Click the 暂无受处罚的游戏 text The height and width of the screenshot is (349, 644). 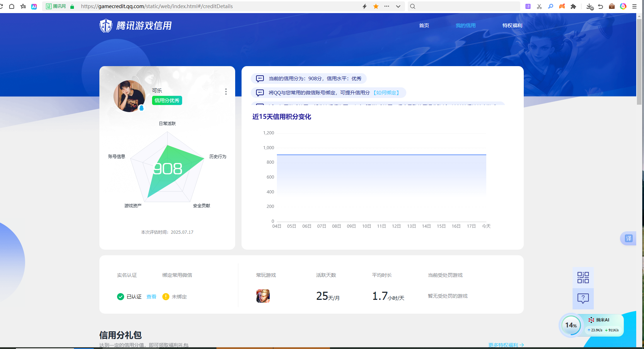448,296
